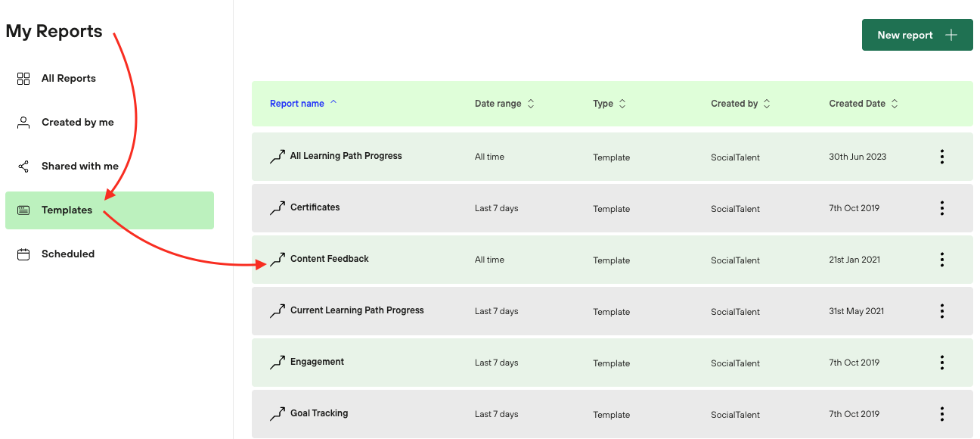Screen dimensions: 980x439
Task: Click the Created by me person icon
Action: (23, 123)
